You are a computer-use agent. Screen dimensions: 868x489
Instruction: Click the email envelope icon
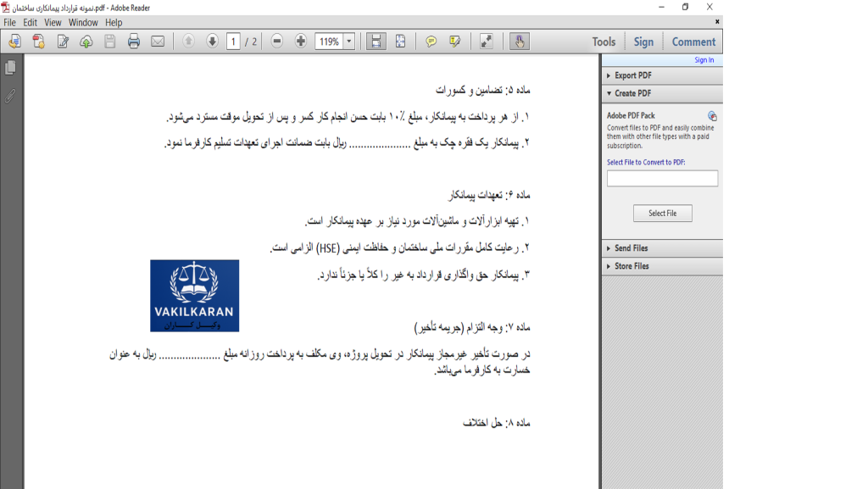point(158,42)
